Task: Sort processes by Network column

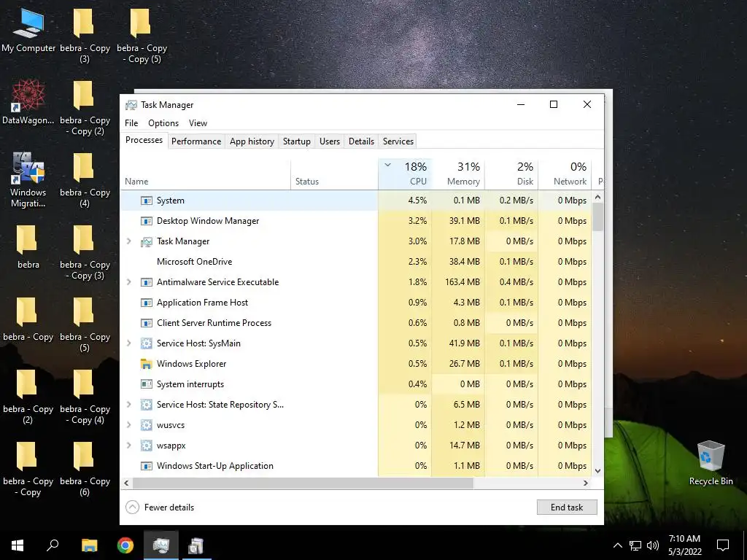Action: pos(565,174)
